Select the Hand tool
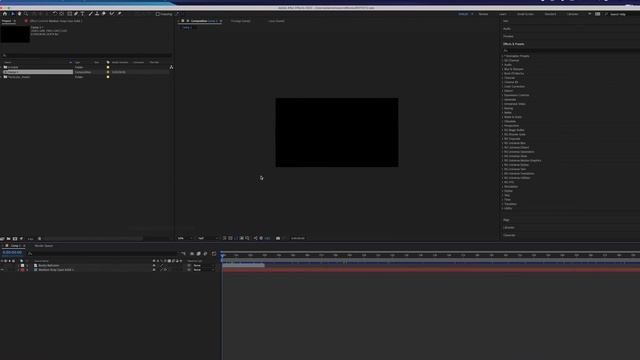This screenshot has width=640, height=360. (19, 14)
